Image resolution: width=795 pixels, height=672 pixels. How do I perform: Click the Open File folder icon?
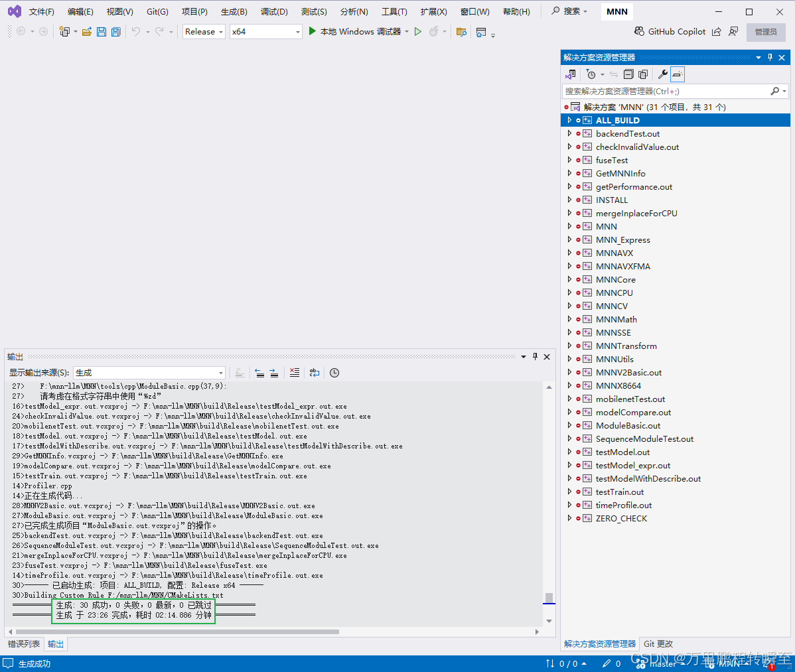[x=87, y=31]
